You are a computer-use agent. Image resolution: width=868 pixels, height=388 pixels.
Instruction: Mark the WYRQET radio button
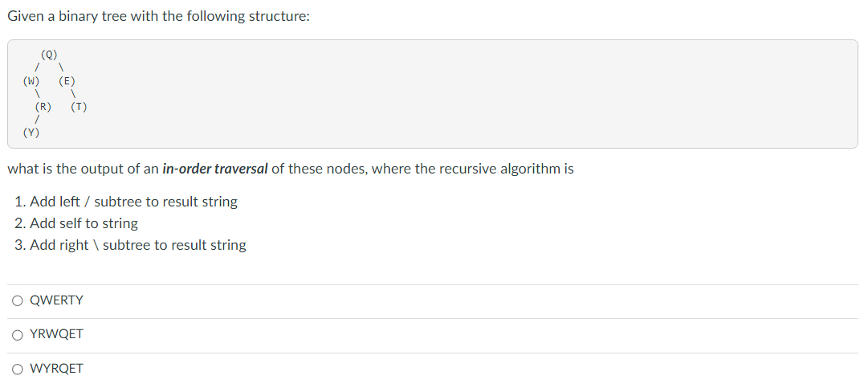[18, 370]
